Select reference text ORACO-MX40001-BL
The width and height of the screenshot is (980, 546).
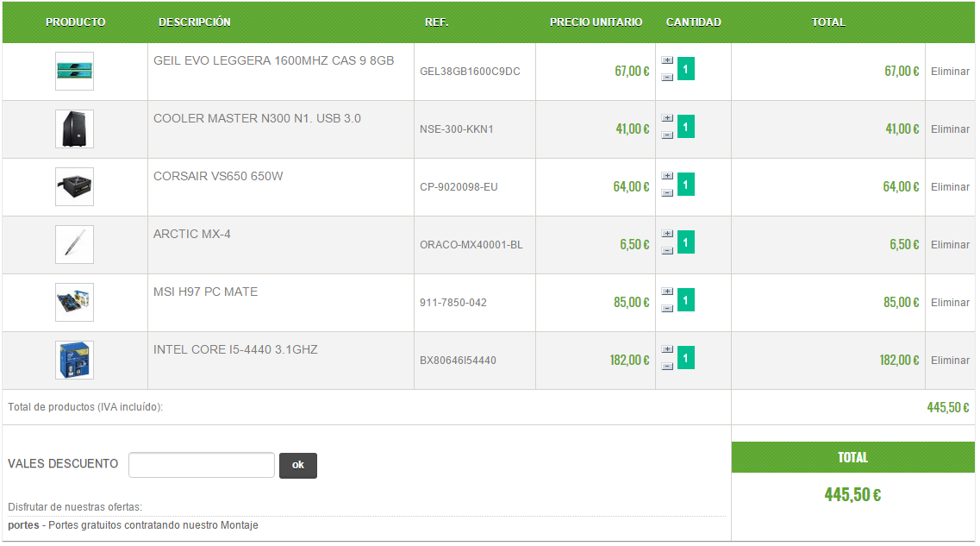(471, 245)
